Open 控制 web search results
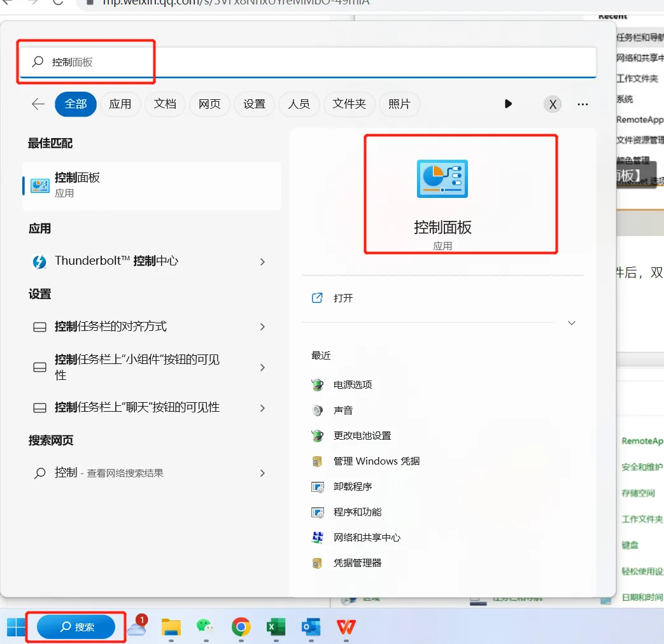 (152, 473)
